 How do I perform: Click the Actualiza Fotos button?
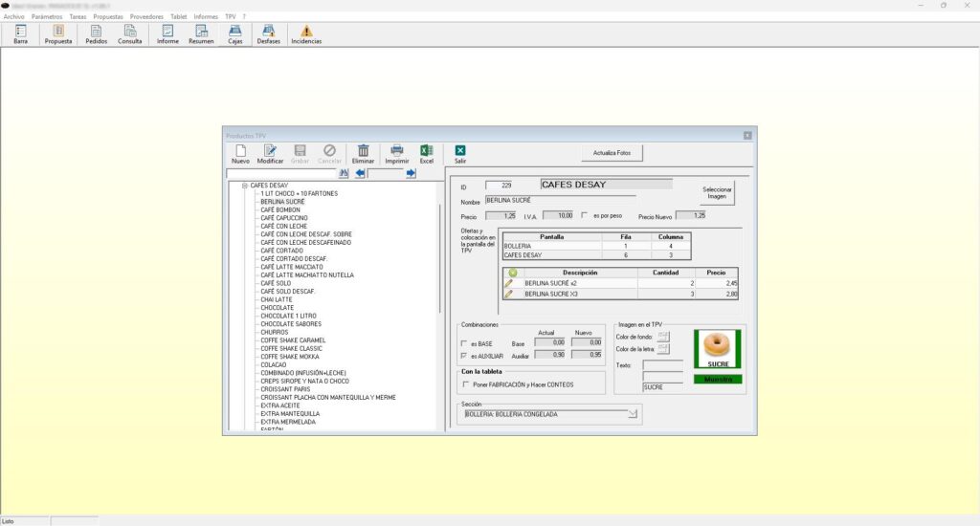click(x=612, y=153)
